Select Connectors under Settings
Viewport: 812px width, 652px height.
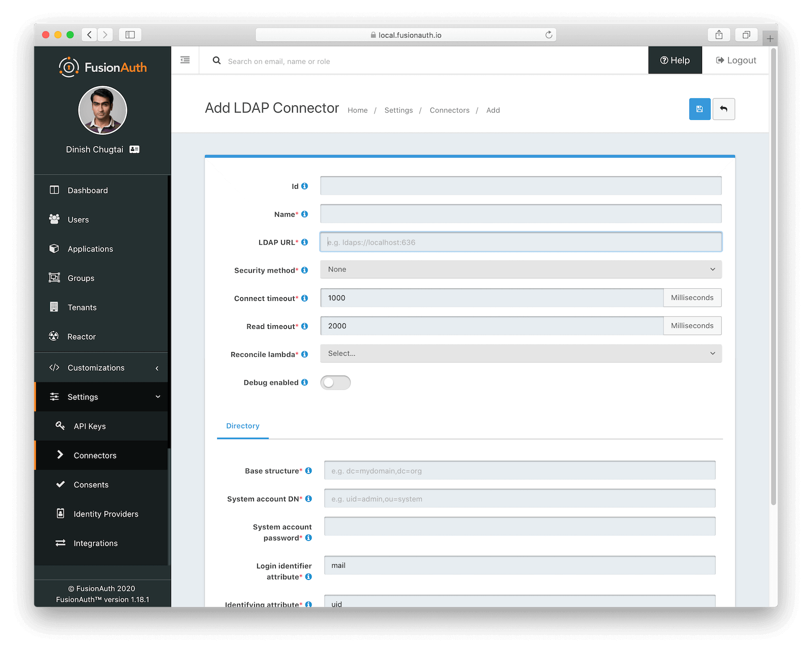[101, 456]
